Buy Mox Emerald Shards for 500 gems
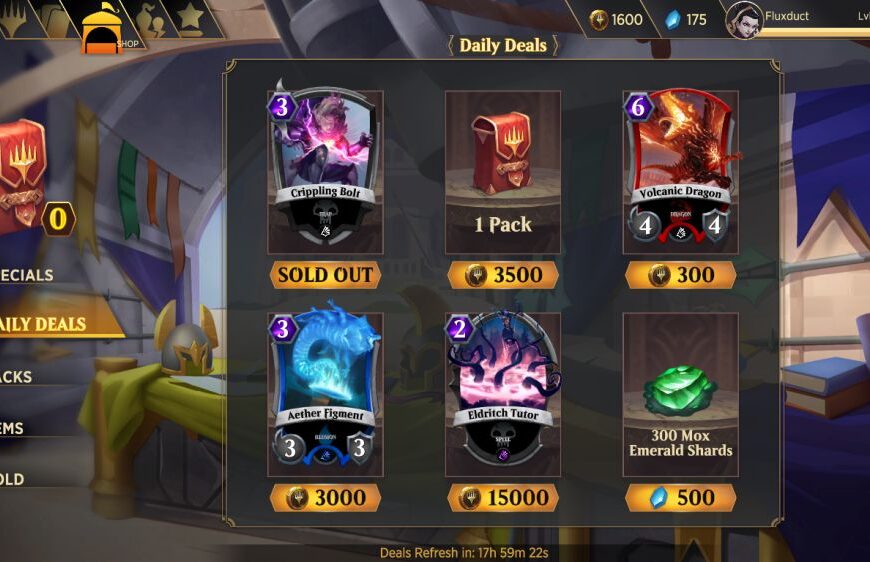The width and height of the screenshot is (870, 562). coord(681,498)
